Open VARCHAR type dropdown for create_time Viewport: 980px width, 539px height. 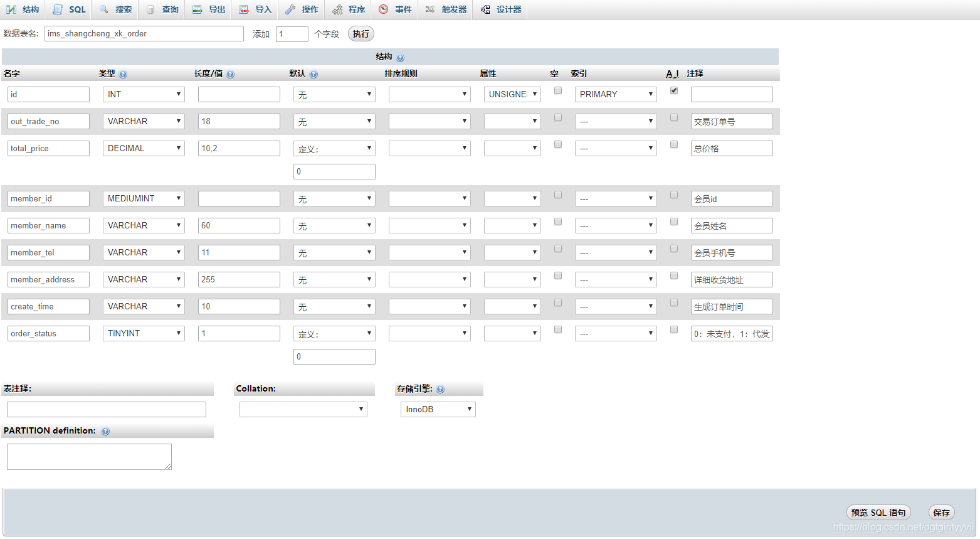pos(144,306)
